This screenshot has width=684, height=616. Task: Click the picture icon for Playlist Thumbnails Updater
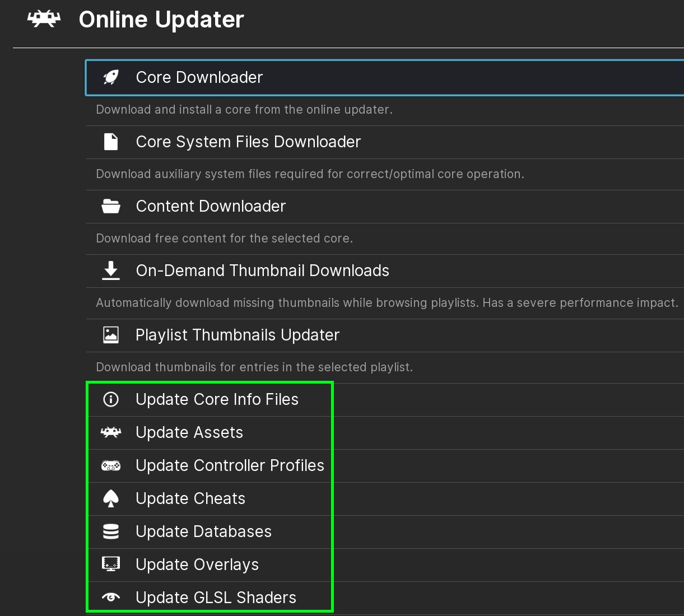coord(111,335)
